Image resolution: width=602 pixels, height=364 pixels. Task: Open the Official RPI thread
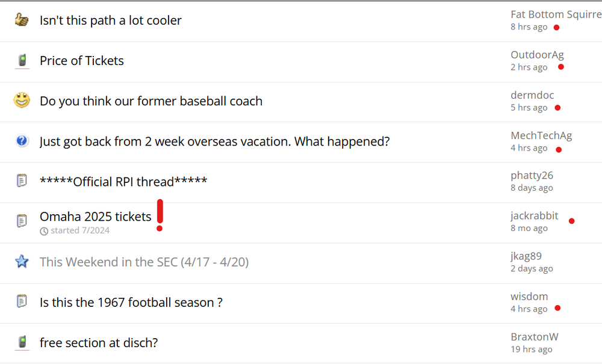[x=123, y=182]
